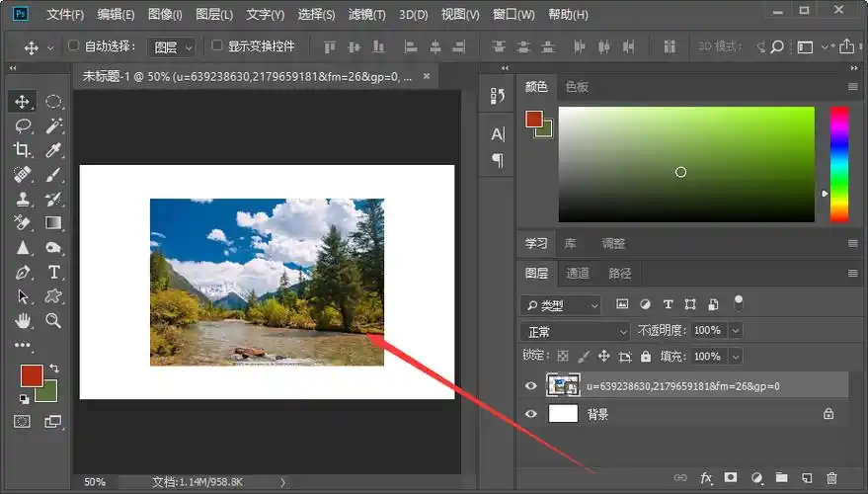Add a layer mask

[x=731, y=477]
